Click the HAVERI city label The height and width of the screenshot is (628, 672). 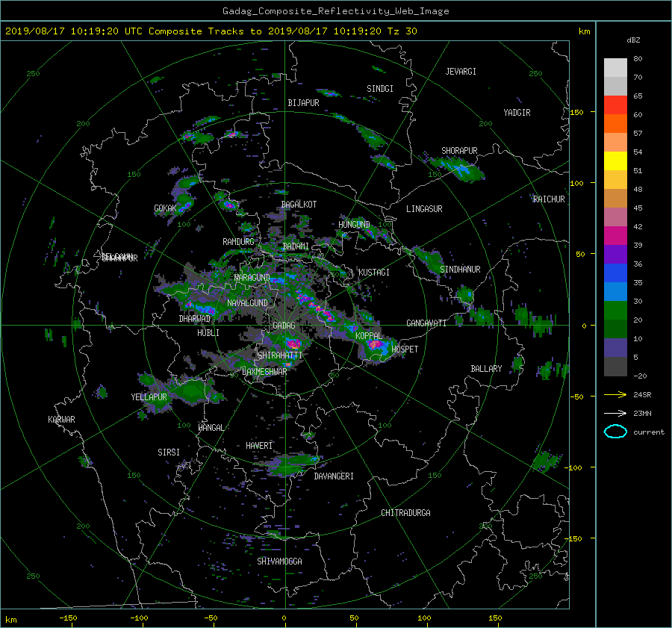259,447
